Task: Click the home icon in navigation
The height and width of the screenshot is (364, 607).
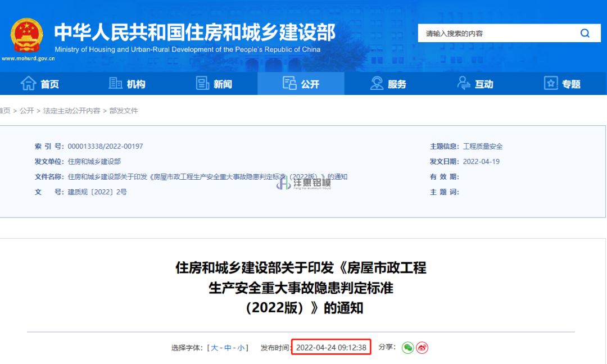Action: point(28,84)
